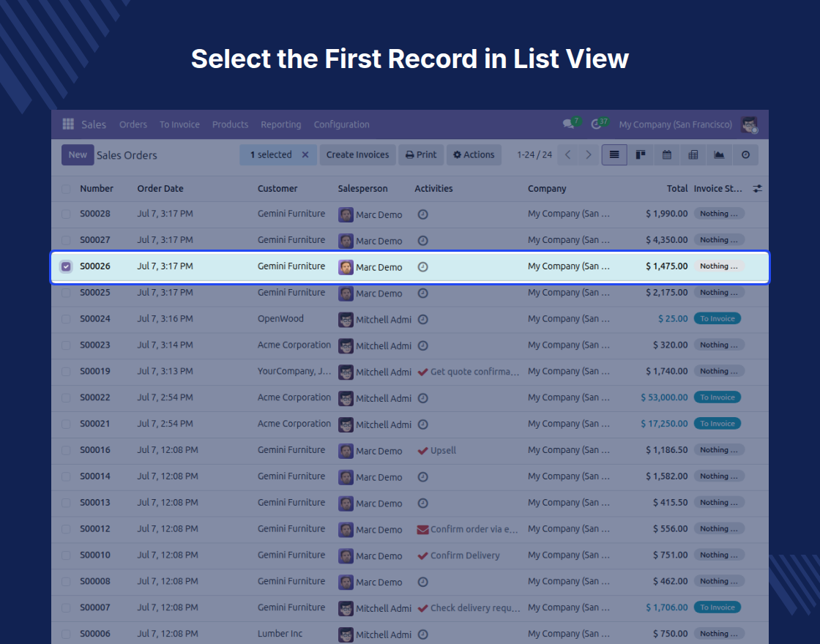Check the S00022 row checkbox
This screenshot has height=644, width=820.
[66, 398]
